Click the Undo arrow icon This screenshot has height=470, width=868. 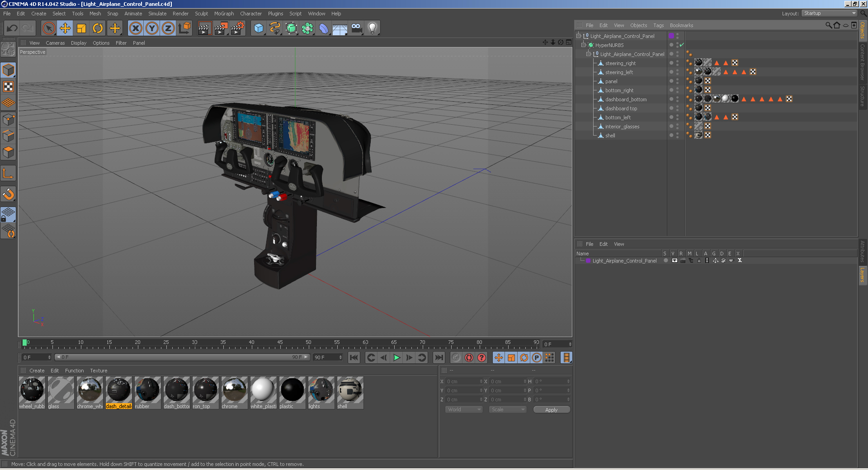point(12,28)
